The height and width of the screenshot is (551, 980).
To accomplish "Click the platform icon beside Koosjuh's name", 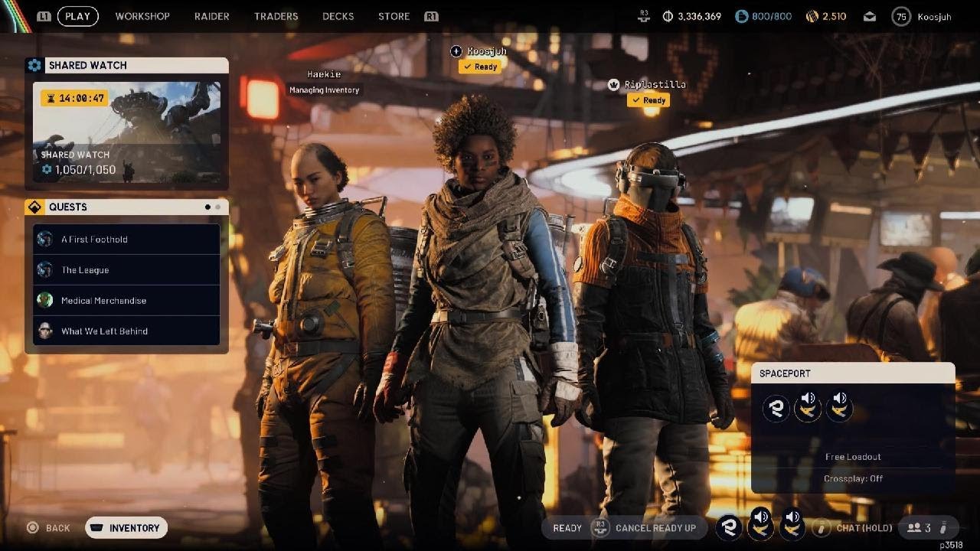I will pyautogui.click(x=456, y=51).
